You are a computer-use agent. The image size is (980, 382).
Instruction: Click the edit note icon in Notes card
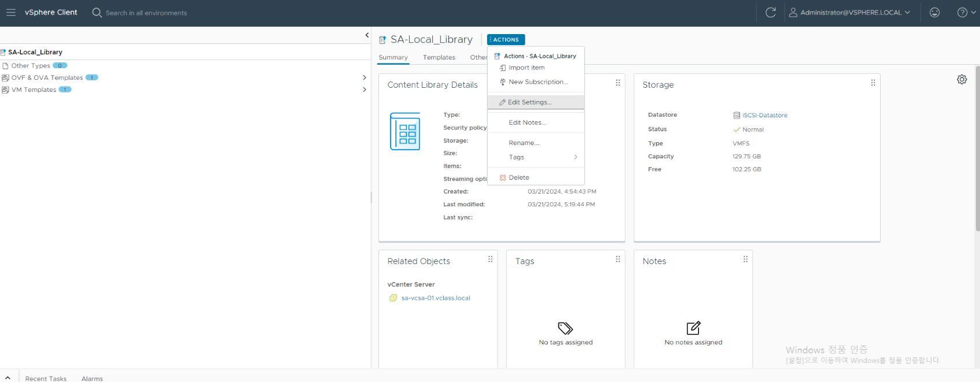[x=693, y=328]
